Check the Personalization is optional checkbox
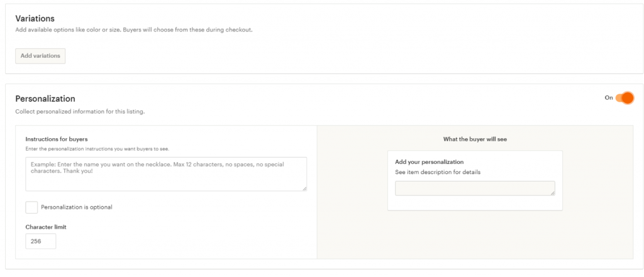This screenshot has width=644, height=277. (x=31, y=207)
